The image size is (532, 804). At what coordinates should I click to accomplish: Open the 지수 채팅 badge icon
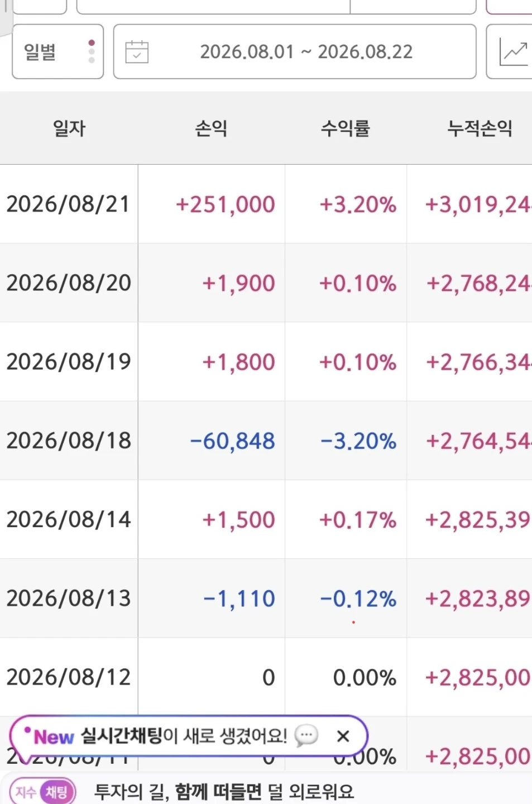(42, 792)
